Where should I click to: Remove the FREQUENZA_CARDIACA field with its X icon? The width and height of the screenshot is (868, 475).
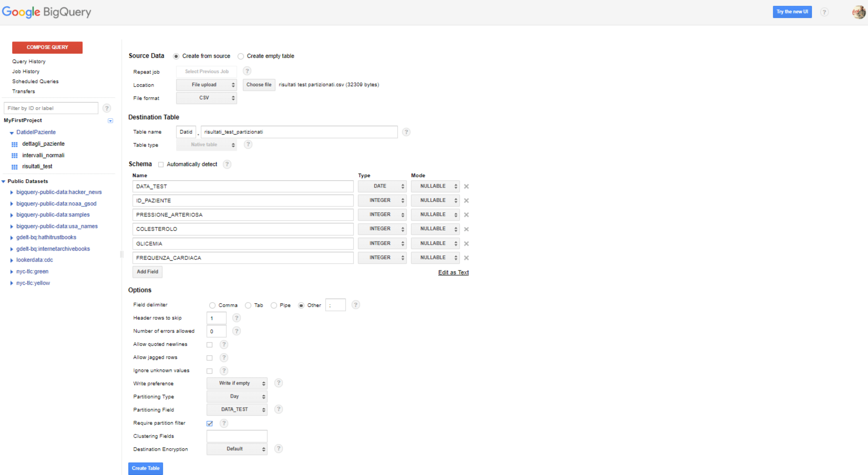coord(466,258)
